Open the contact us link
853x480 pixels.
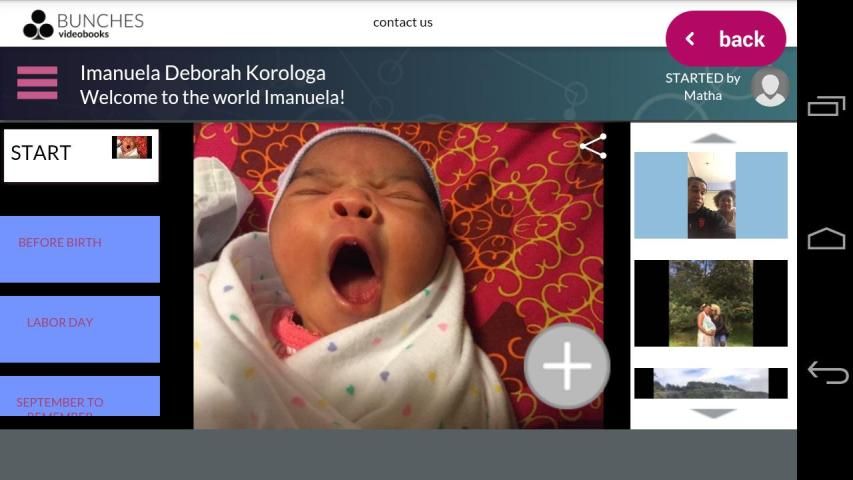[x=402, y=22]
